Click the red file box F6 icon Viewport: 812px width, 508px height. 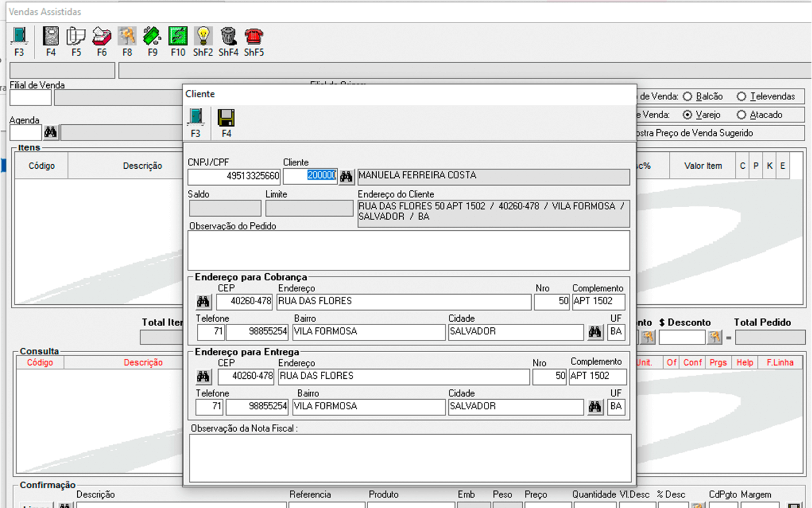coord(101,37)
